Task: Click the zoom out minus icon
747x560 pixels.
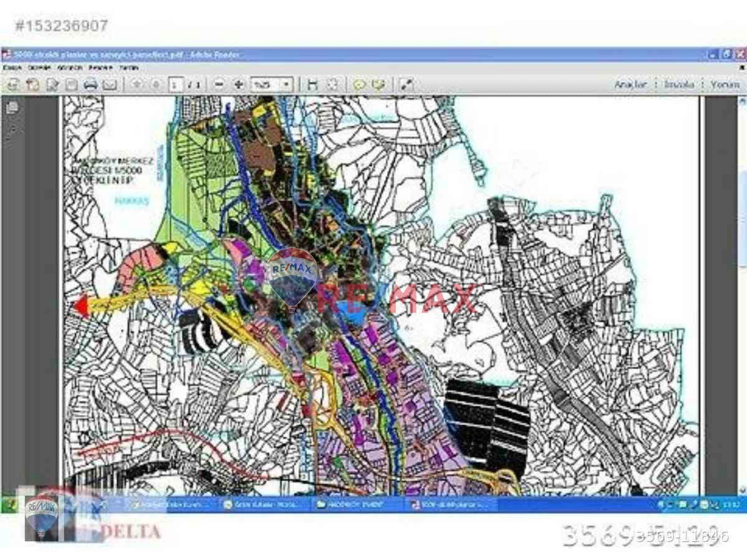Action: (218, 85)
